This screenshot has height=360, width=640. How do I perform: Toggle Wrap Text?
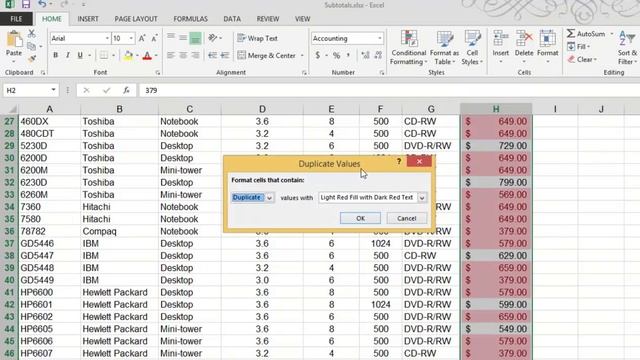[258, 38]
